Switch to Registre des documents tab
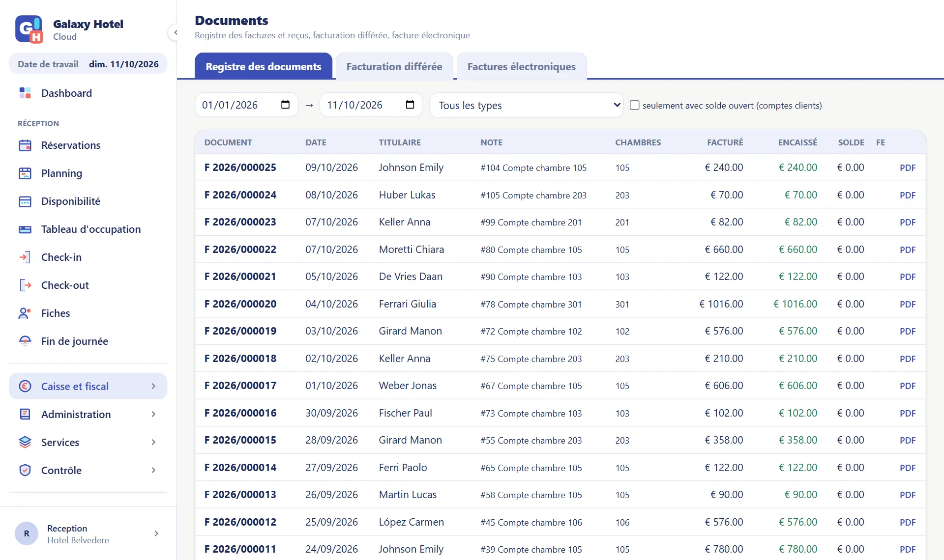 (x=264, y=66)
